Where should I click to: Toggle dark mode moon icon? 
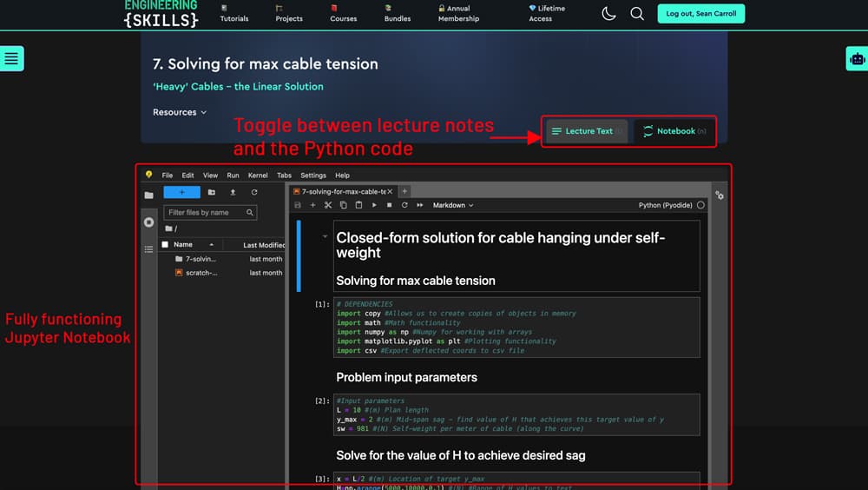pyautogui.click(x=608, y=13)
